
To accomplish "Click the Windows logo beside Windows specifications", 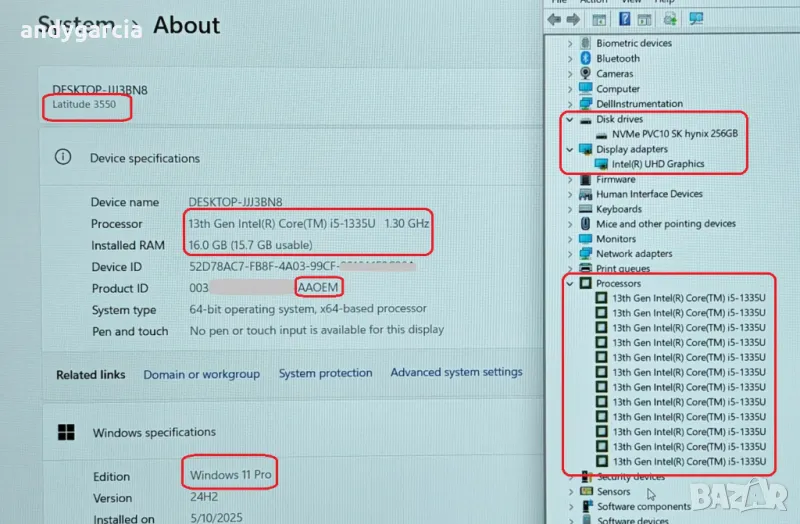I will pyautogui.click(x=65, y=433).
